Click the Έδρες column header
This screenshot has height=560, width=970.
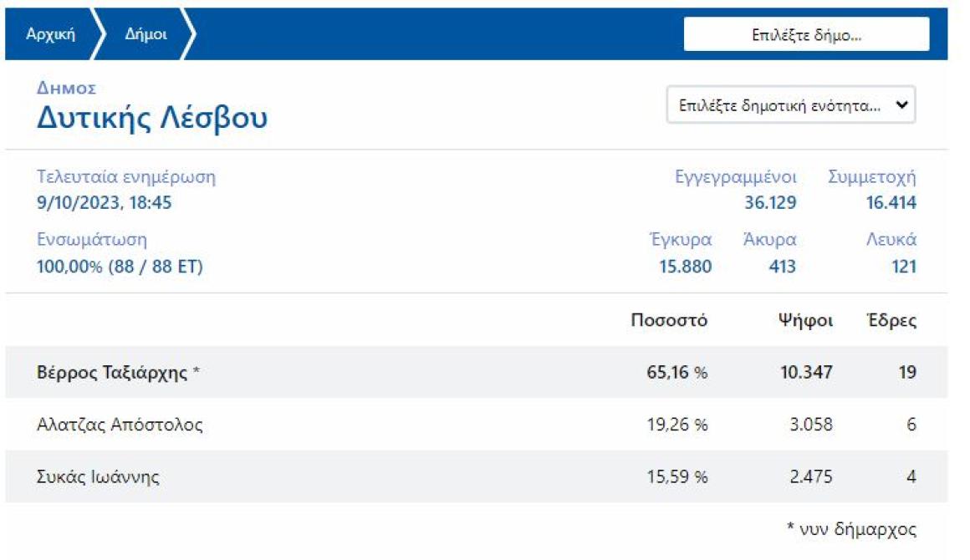point(891,321)
